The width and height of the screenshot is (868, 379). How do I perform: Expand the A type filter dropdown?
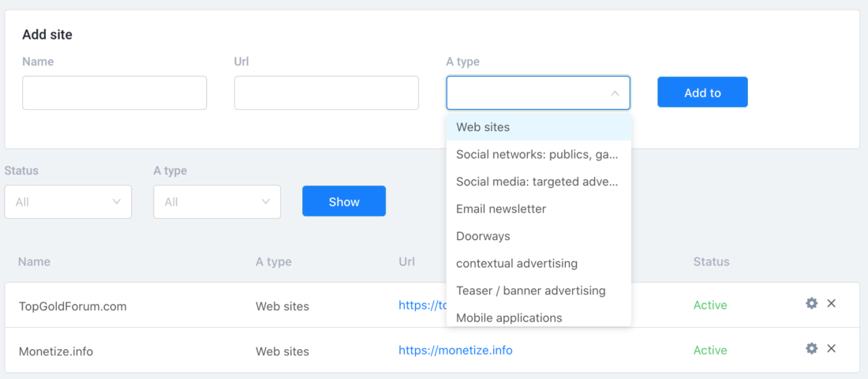[x=217, y=201]
